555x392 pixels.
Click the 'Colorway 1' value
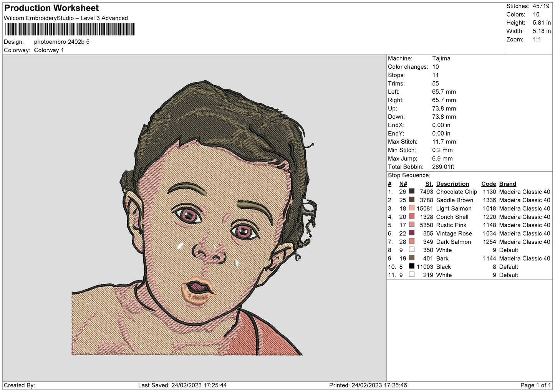point(49,50)
